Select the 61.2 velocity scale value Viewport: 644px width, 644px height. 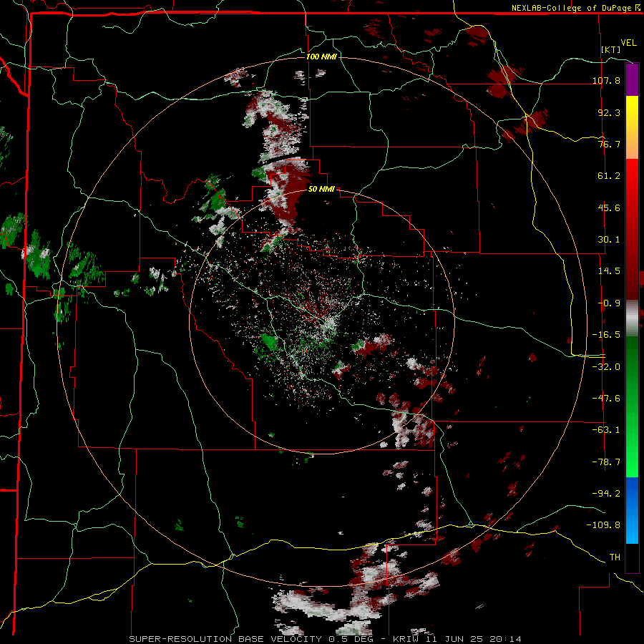[609, 176]
